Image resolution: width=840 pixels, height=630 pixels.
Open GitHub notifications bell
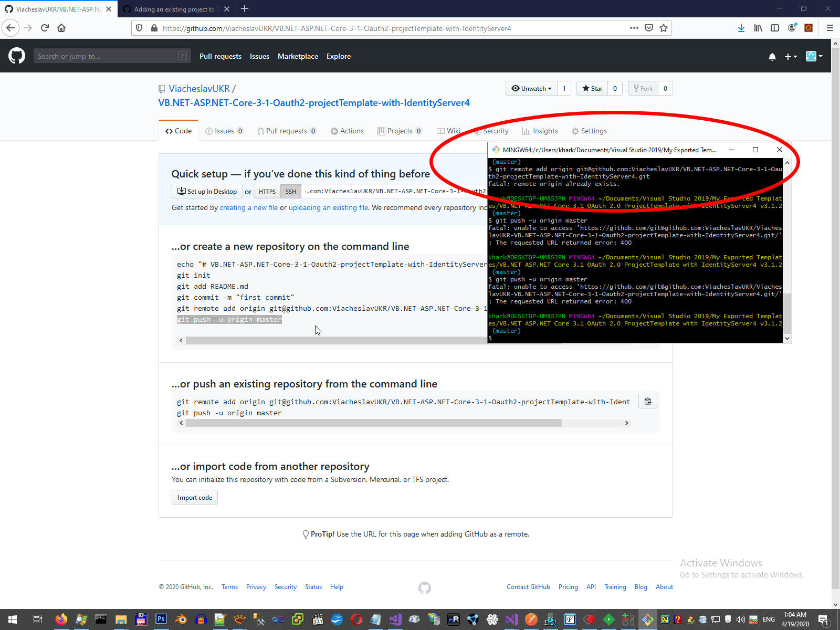pos(772,57)
